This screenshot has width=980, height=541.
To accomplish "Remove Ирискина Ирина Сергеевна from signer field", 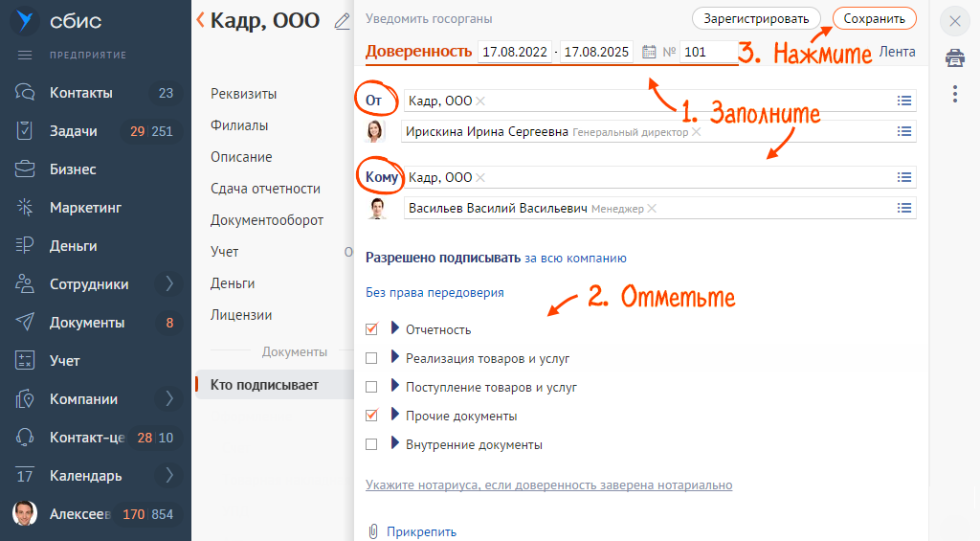I will coord(697,132).
